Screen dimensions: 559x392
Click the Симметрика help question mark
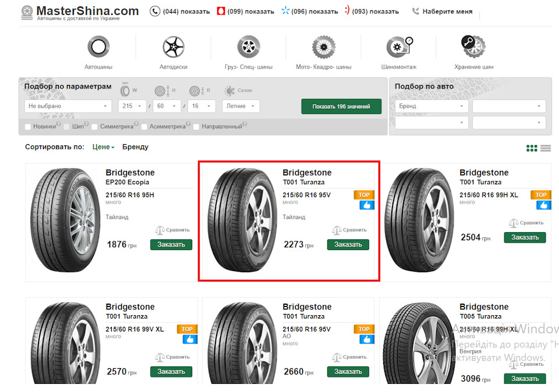[136, 124]
